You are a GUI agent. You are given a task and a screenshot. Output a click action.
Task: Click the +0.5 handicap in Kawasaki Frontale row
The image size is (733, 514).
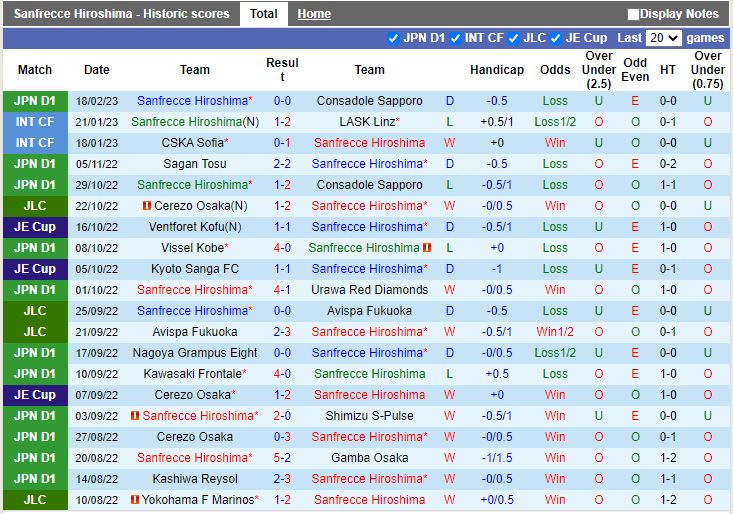496,374
